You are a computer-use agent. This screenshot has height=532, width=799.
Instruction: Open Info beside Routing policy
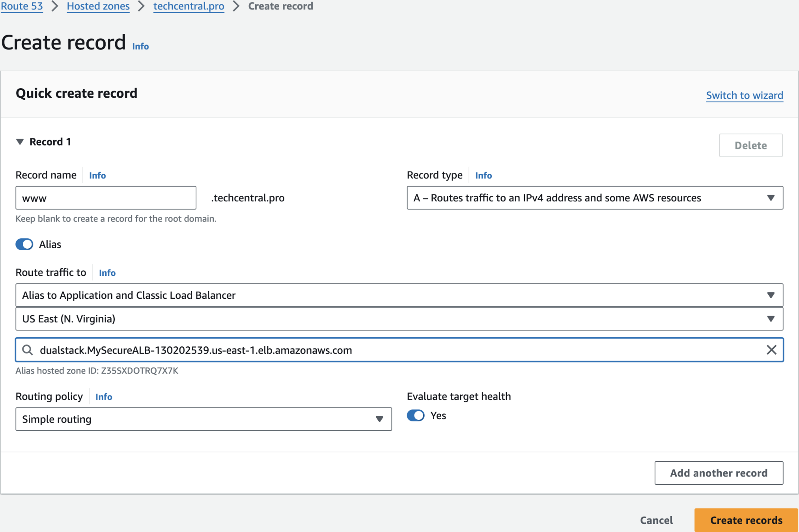tap(104, 397)
